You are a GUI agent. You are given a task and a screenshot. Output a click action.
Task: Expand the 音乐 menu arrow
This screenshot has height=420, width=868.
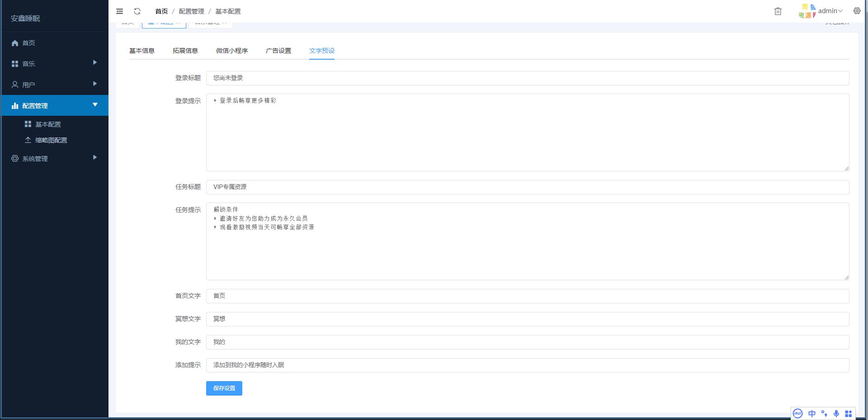click(95, 62)
